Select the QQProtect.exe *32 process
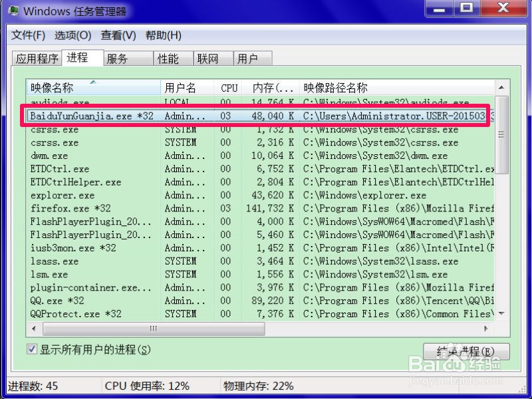532x399 pixels. [x=260, y=314]
